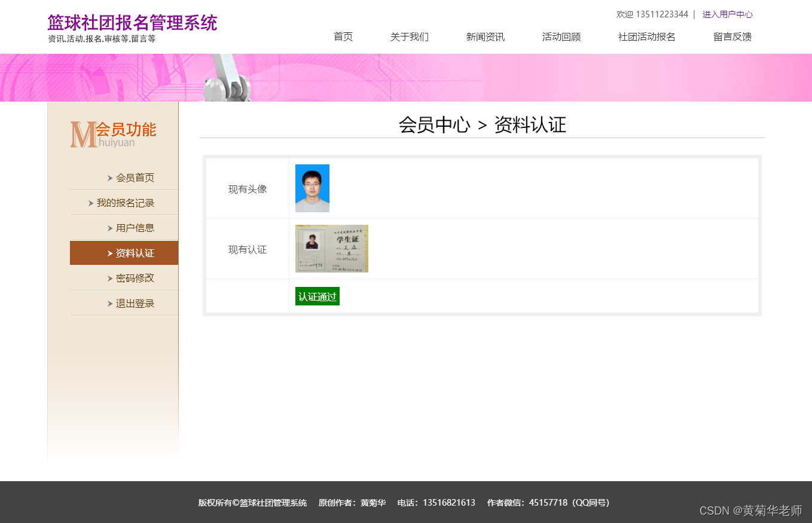Image resolution: width=812 pixels, height=523 pixels.
Task: Click the arrow icon beside 退出登录
Action: (110, 304)
